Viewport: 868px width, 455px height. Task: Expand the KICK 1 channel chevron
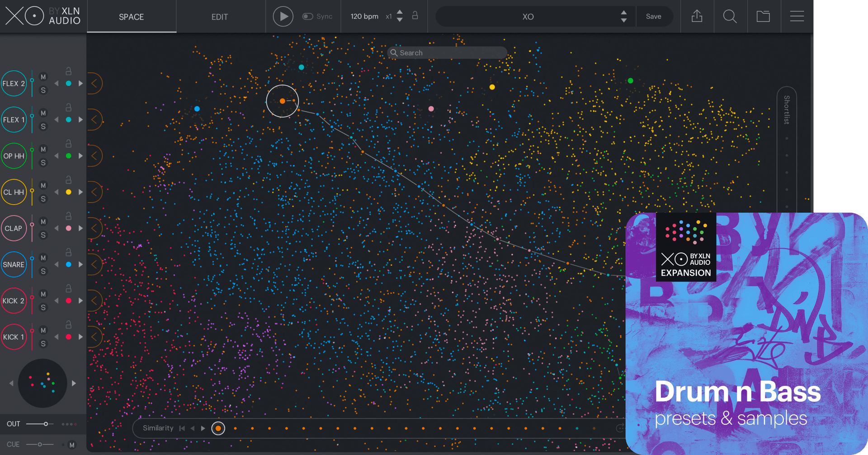tap(94, 337)
